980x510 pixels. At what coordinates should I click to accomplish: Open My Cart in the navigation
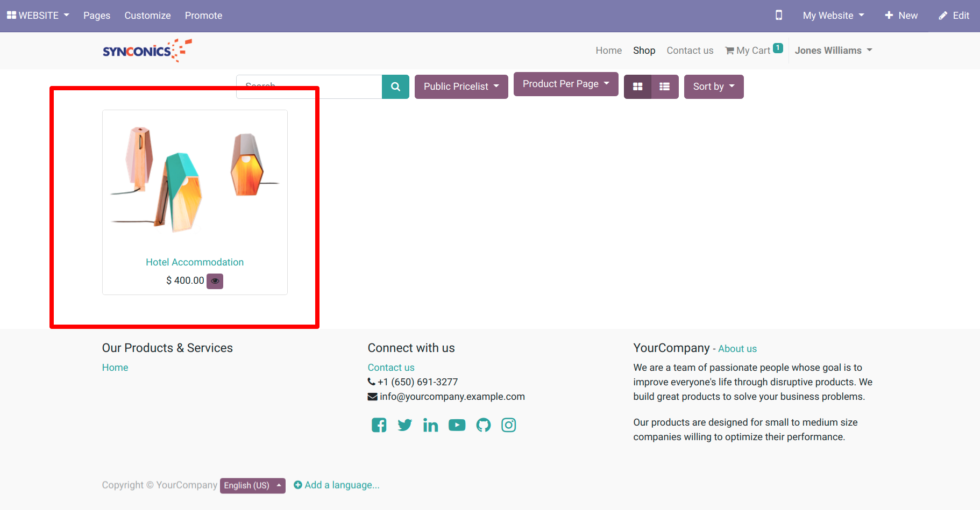tap(752, 51)
